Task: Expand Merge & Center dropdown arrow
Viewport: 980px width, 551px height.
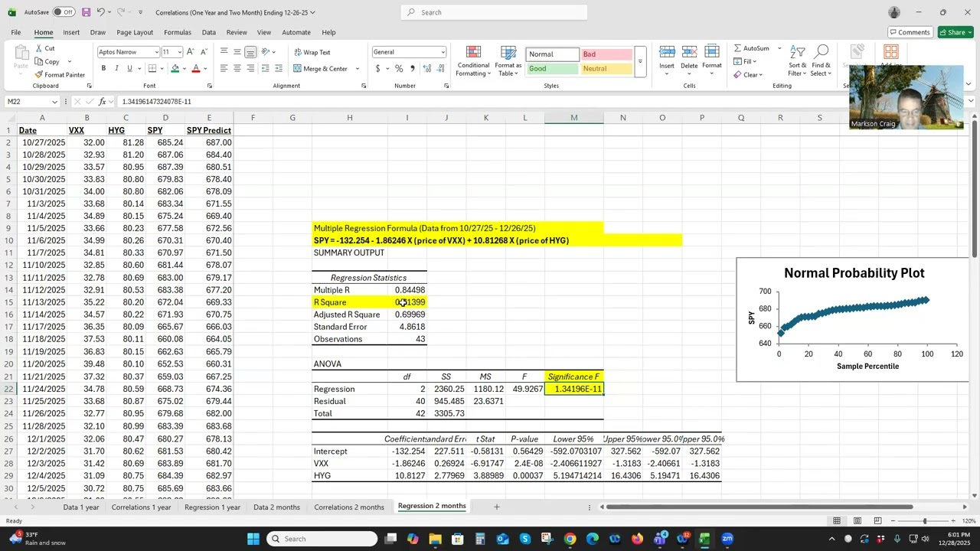Action: click(358, 69)
